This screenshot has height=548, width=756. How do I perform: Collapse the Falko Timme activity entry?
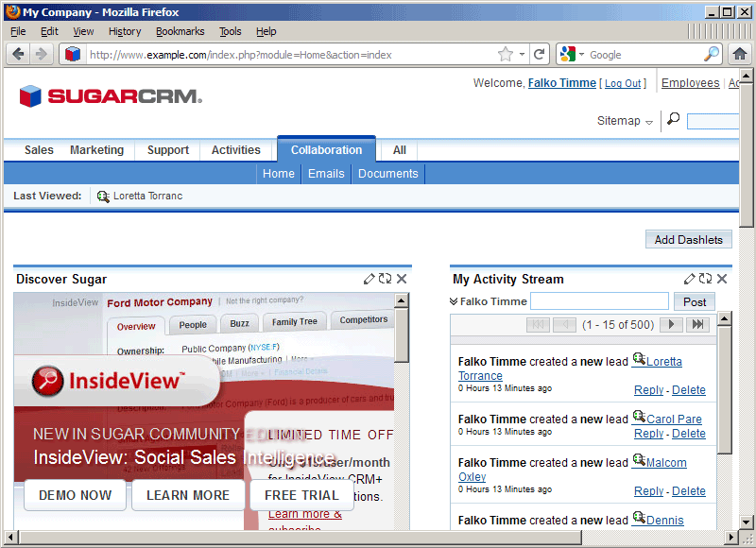(455, 300)
